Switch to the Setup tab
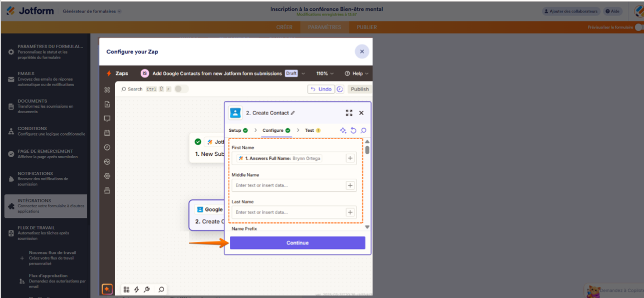Viewport: 644px width, 298px height. coord(238,130)
